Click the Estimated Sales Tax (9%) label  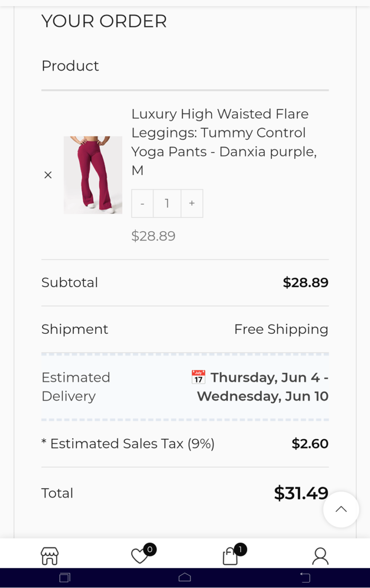pos(128,444)
